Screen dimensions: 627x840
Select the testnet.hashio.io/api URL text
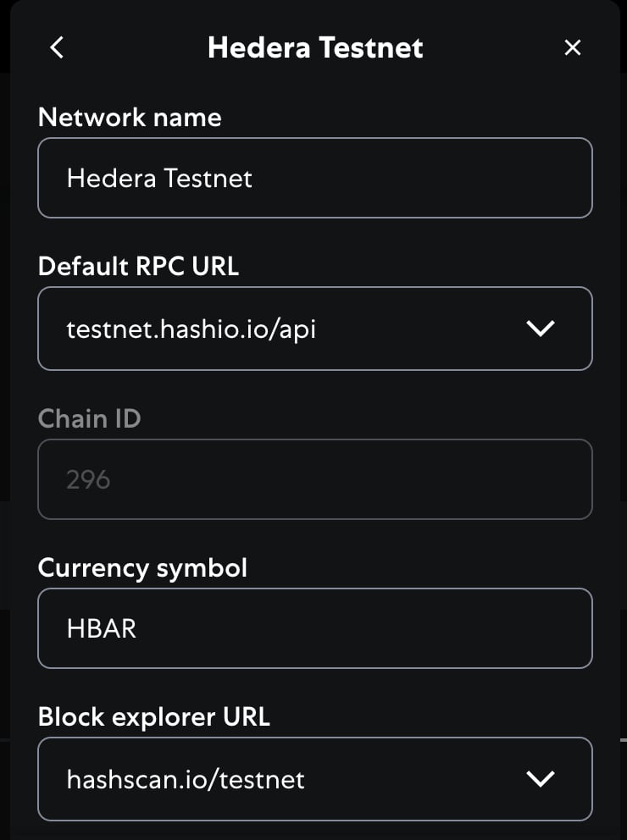pyautogui.click(x=191, y=329)
